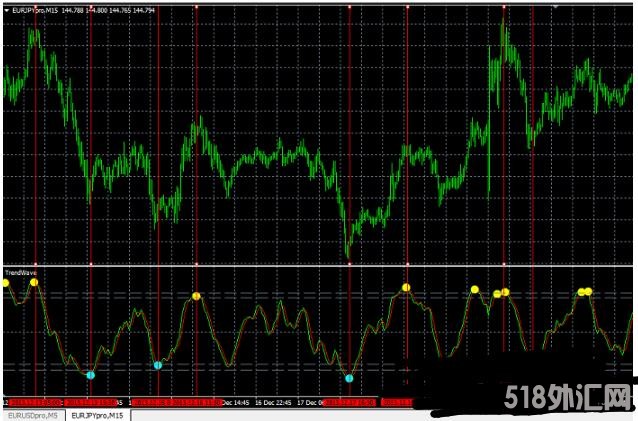
Task: Switch to the EURUSDpro,M5 chart tab
Action: (31, 414)
